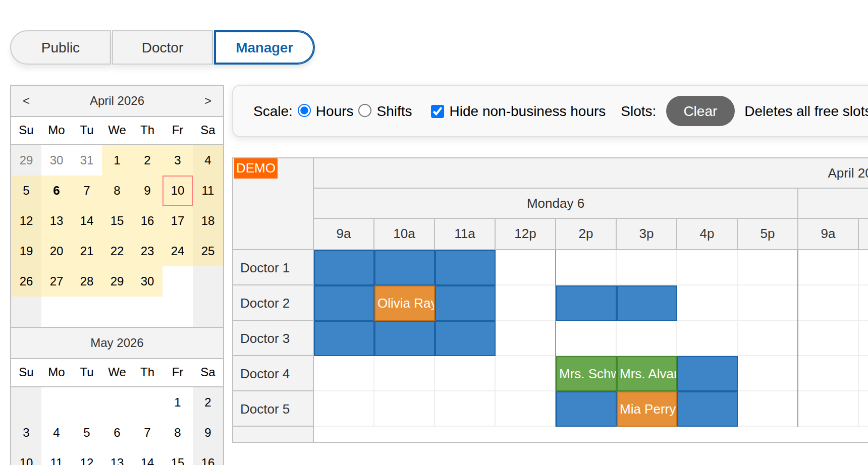The height and width of the screenshot is (465, 868).
Task: Select April 10 in the mini calendar
Action: point(177,191)
